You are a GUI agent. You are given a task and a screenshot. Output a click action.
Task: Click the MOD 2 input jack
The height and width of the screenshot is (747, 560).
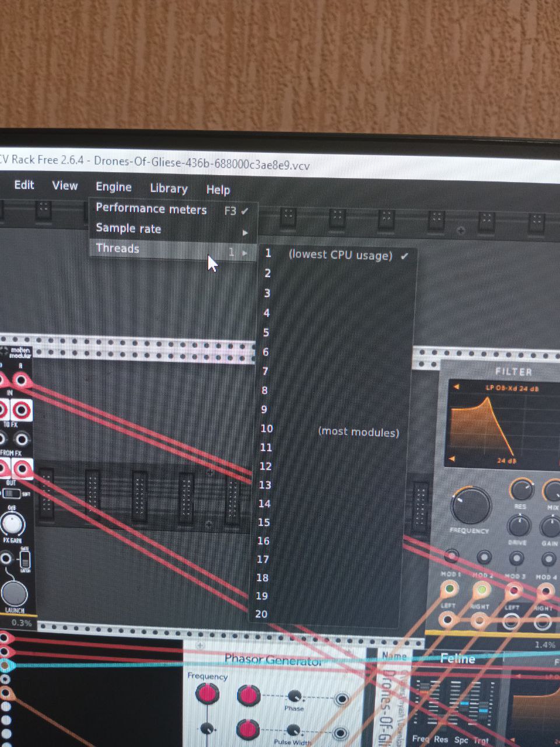482,590
